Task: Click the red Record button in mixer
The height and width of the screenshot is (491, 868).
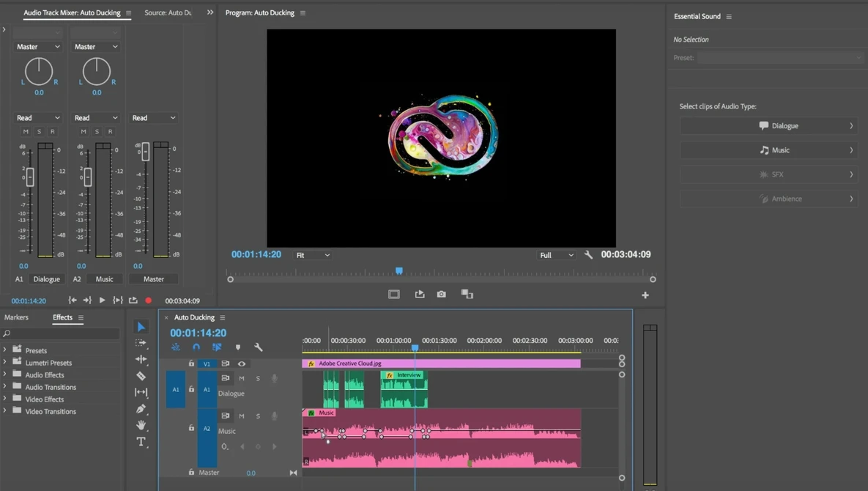Action: point(149,300)
